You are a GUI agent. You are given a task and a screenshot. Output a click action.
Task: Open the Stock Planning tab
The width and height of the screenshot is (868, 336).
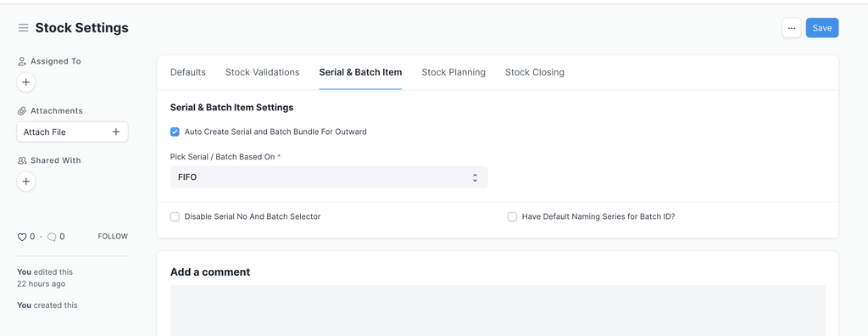pyautogui.click(x=453, y=72)
